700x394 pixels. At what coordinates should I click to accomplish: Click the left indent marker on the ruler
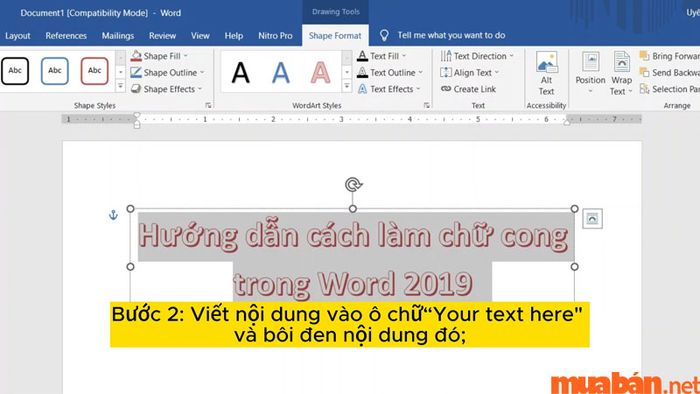click(137, 120)
